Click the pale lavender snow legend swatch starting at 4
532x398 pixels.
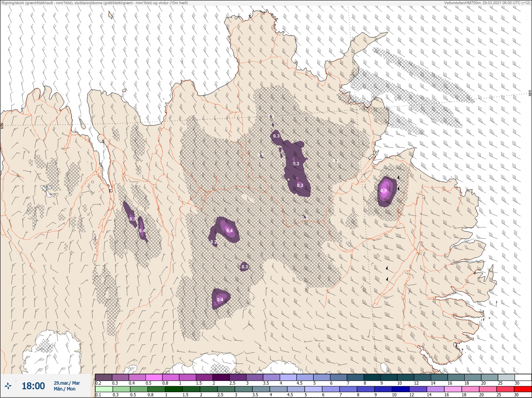(x=288, y=377)
